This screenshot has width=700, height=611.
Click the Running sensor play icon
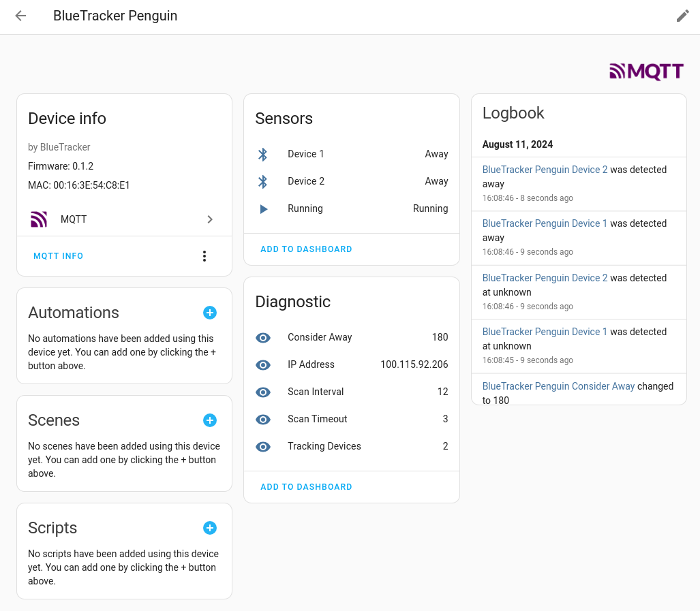click(264, 208)
